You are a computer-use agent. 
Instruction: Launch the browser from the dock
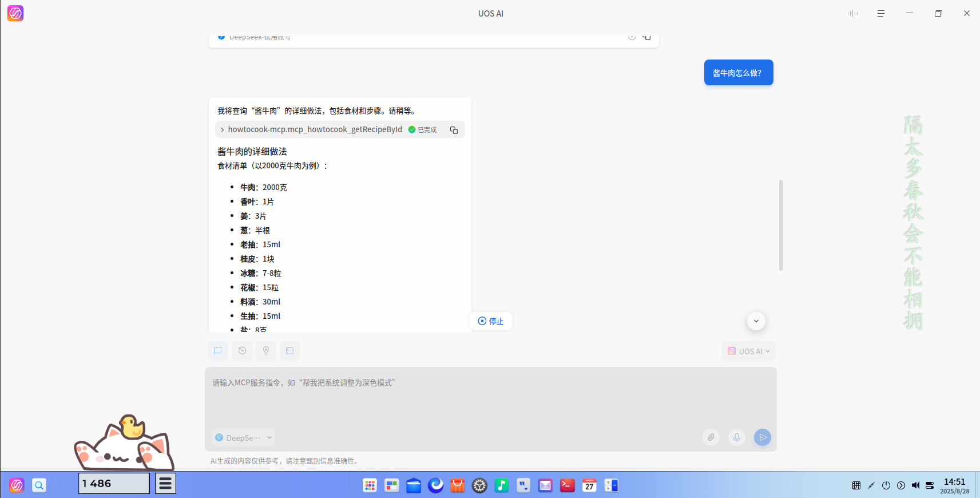point(436,485)
